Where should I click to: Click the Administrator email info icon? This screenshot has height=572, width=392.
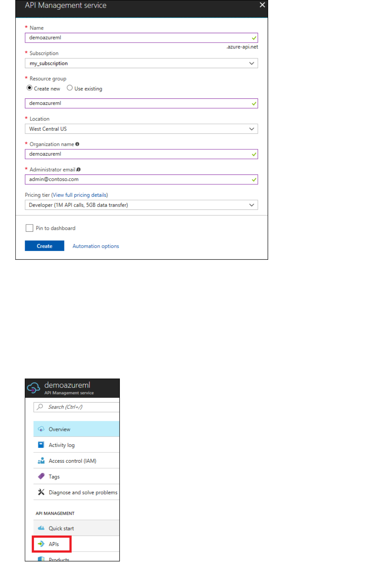(x=78, y=169)
